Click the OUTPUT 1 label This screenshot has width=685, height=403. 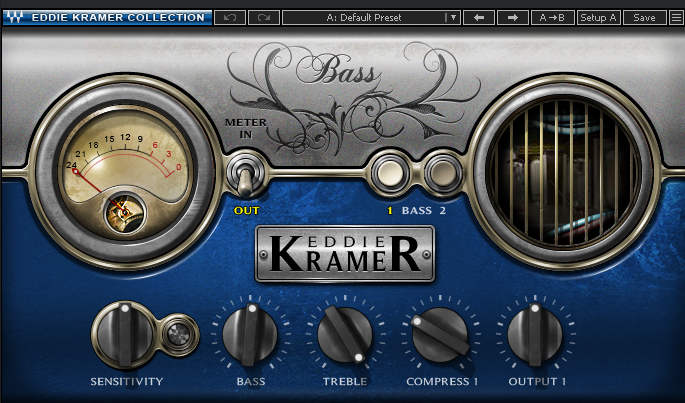click(537, 381)
